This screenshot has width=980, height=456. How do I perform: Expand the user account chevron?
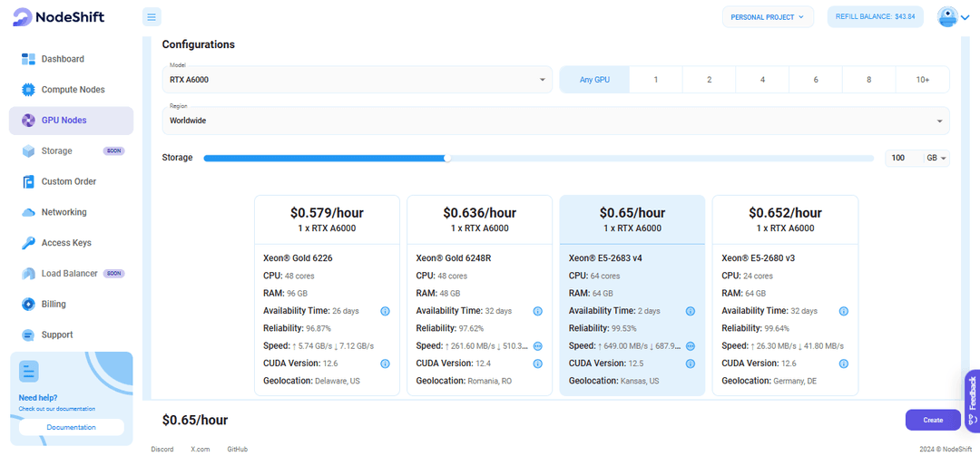click(x=965, y=17)
